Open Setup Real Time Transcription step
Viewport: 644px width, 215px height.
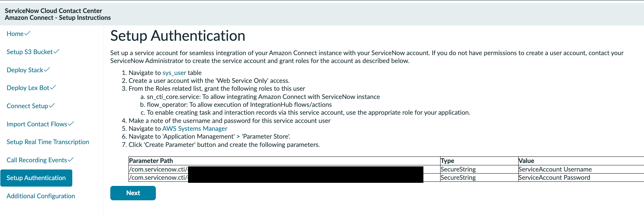pyautogui.click(x=48, y=142)
